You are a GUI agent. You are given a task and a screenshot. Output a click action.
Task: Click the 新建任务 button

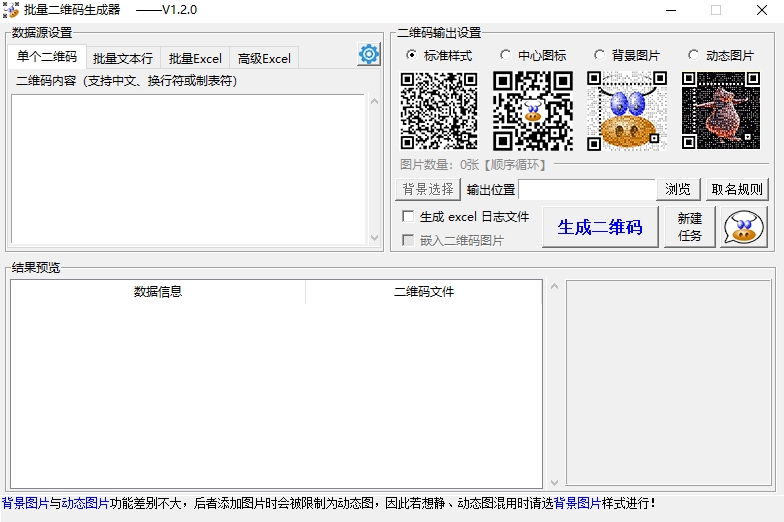(690, 227)
